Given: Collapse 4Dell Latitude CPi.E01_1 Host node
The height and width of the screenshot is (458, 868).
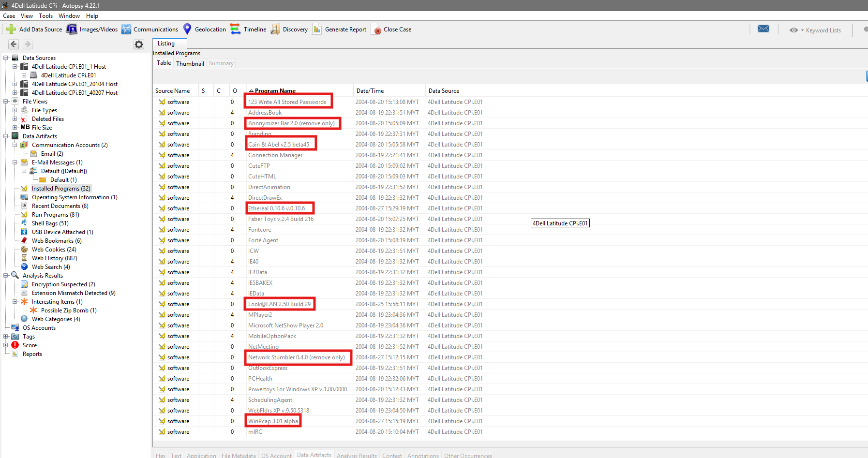Looking at the screenshot, I should pos(15,67).
